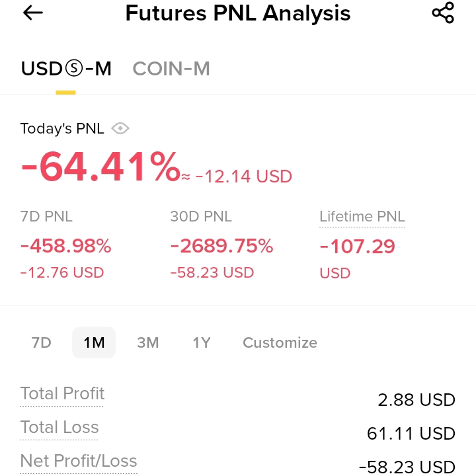Tap the Lifetime PNL label for info
476x476 pixels.
click(362, 217)
